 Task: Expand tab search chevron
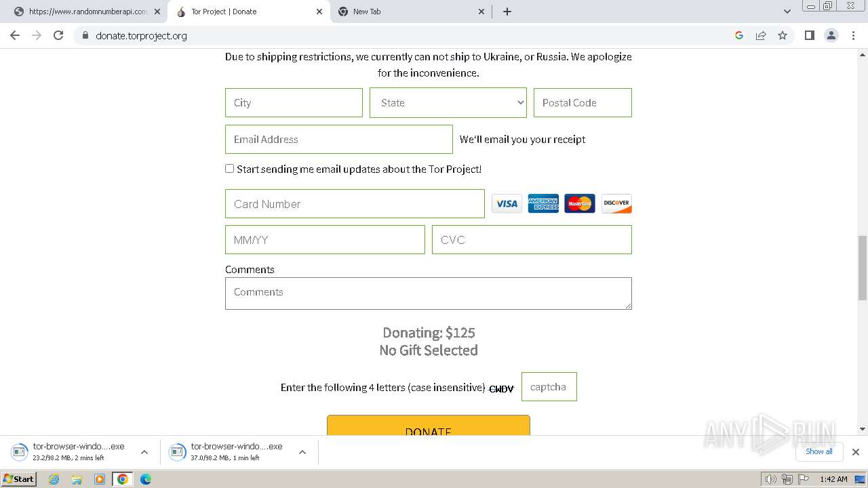(787, 12)
